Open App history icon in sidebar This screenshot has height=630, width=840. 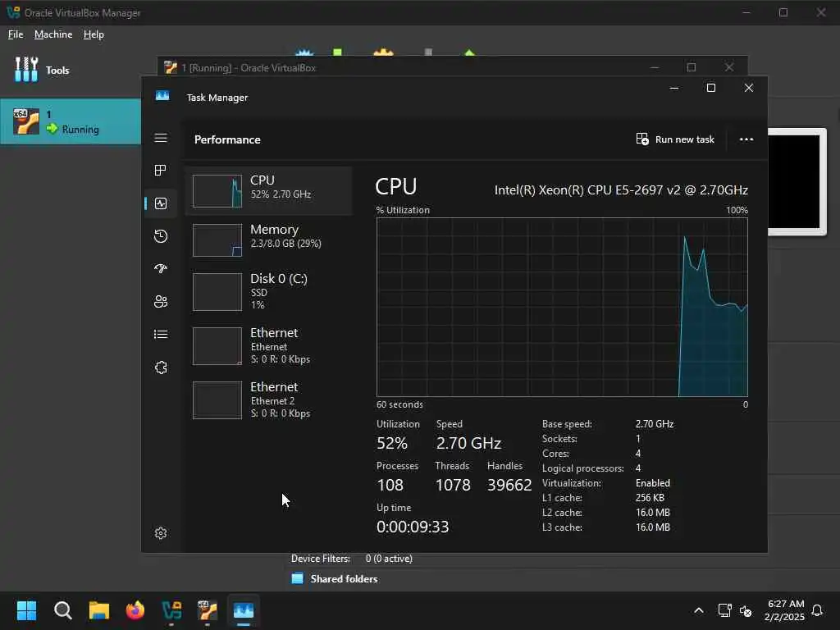(161, 236)
